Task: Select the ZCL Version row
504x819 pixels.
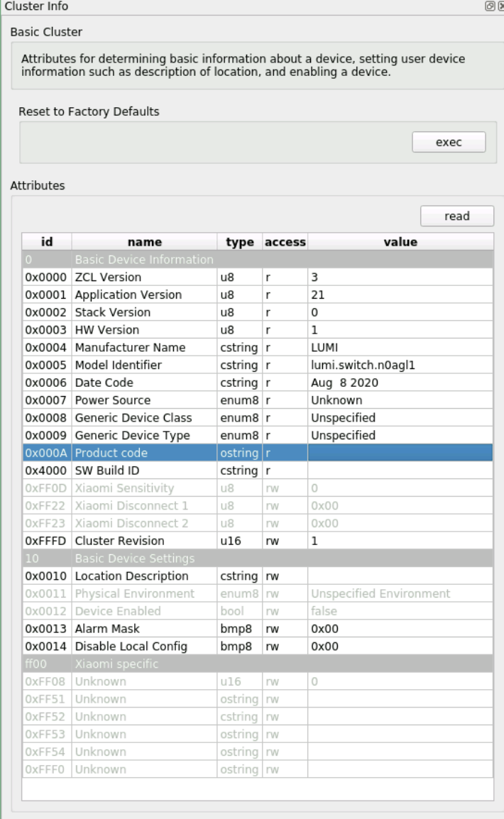Action: point(258,277)
